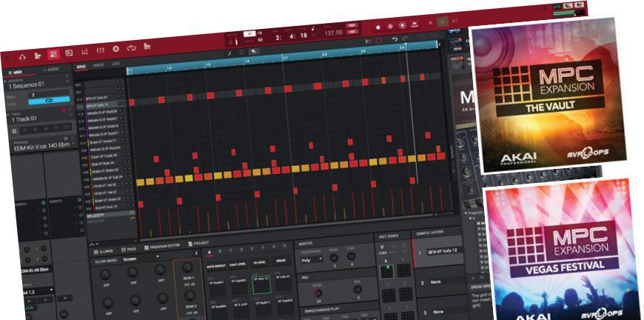
Task: Click the HALF LEVEL button
Action: click(238, 264)
